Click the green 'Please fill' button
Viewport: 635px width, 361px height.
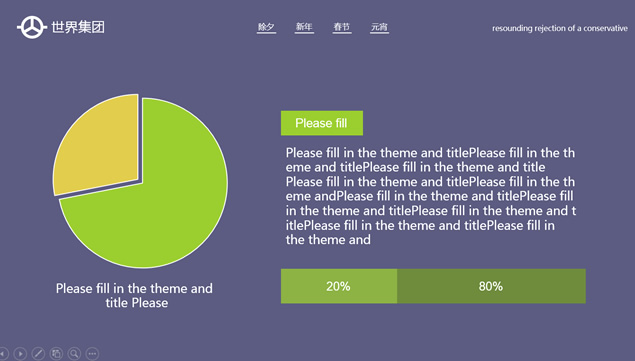click(322, 123)
